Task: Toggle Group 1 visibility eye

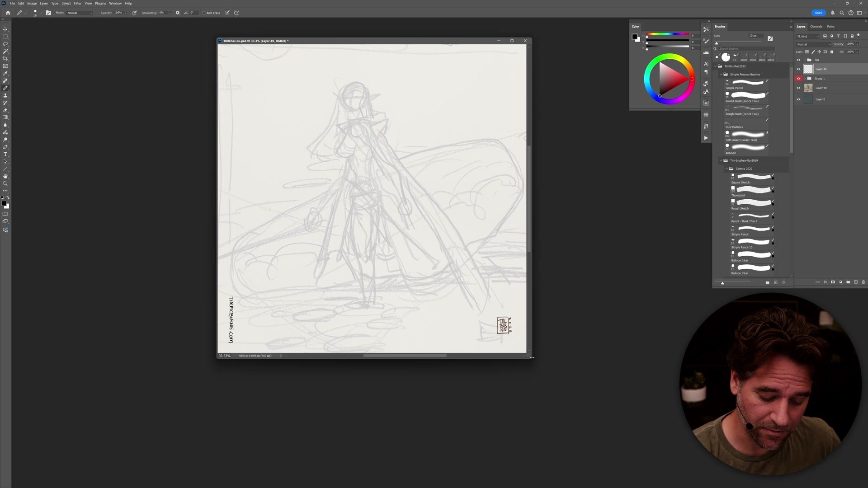Action: (x=798, y=79)
